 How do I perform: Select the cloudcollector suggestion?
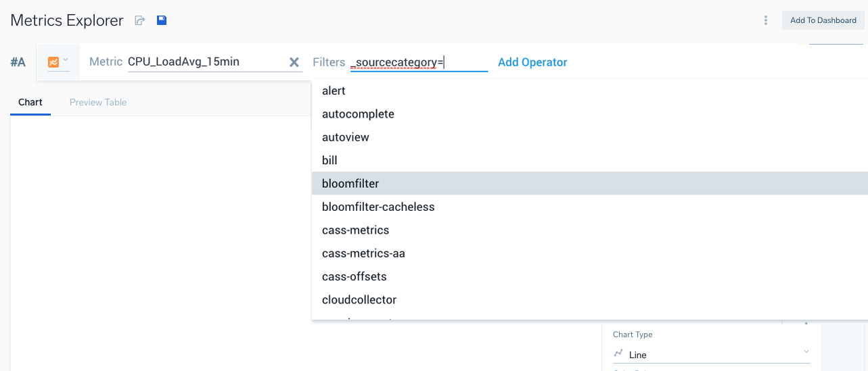click(x=359, y=299)
